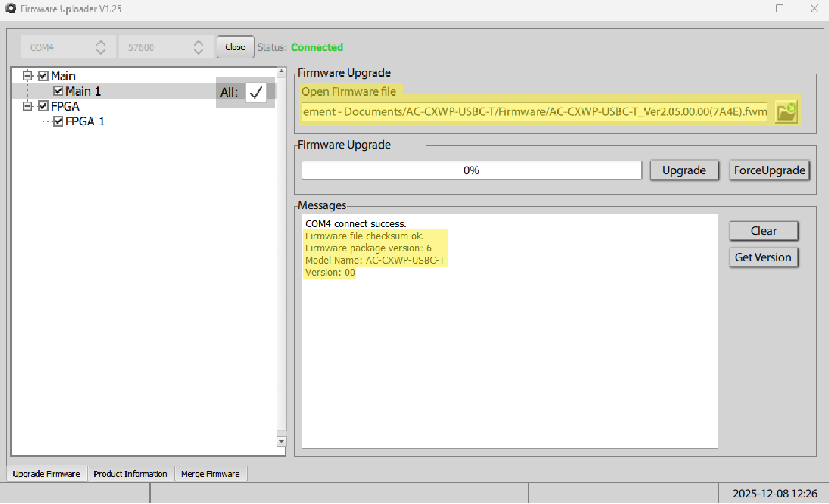Select the Upgrade Firmware tab
The height and width of the screenshot is (504, 829).
click(46, 474)
